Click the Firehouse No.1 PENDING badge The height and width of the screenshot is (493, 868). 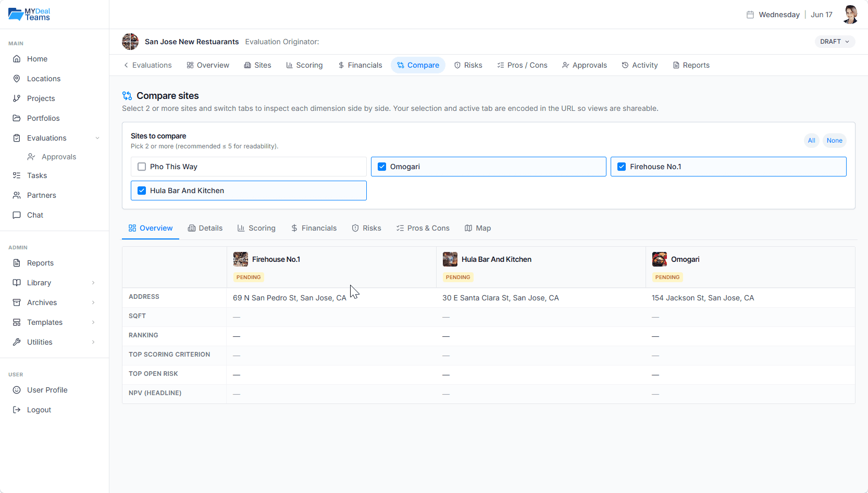[249, 277]
